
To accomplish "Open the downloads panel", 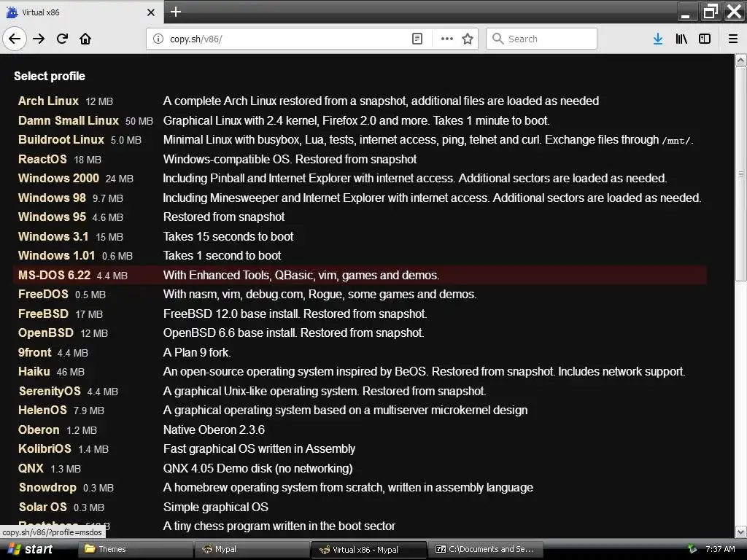I will click(x=658, y=39).
